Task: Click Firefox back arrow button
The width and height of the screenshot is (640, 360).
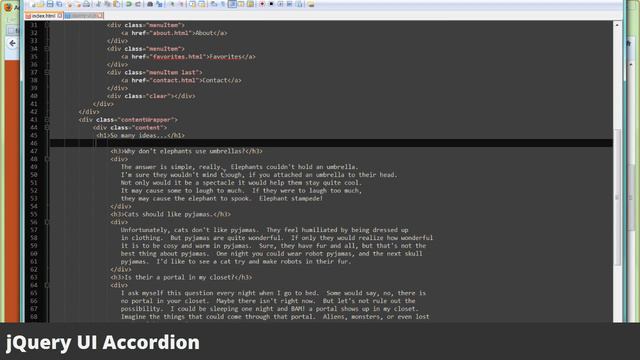Action: pos(12,43)
